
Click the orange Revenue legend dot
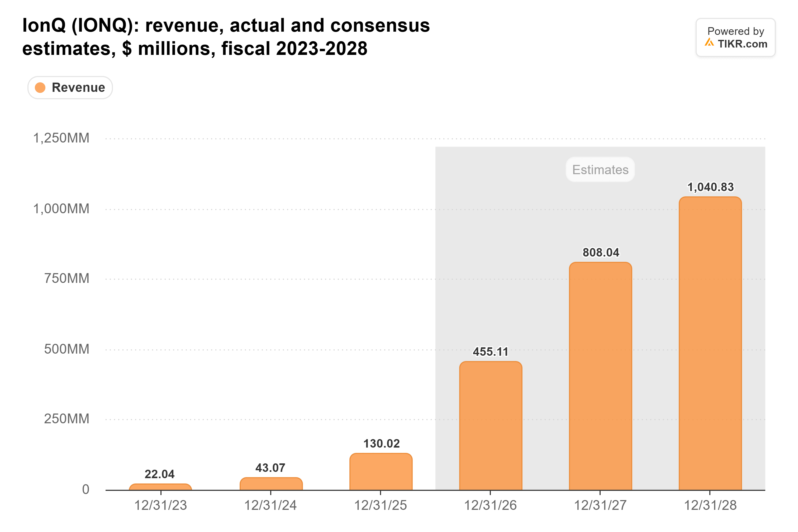point(40,88)
